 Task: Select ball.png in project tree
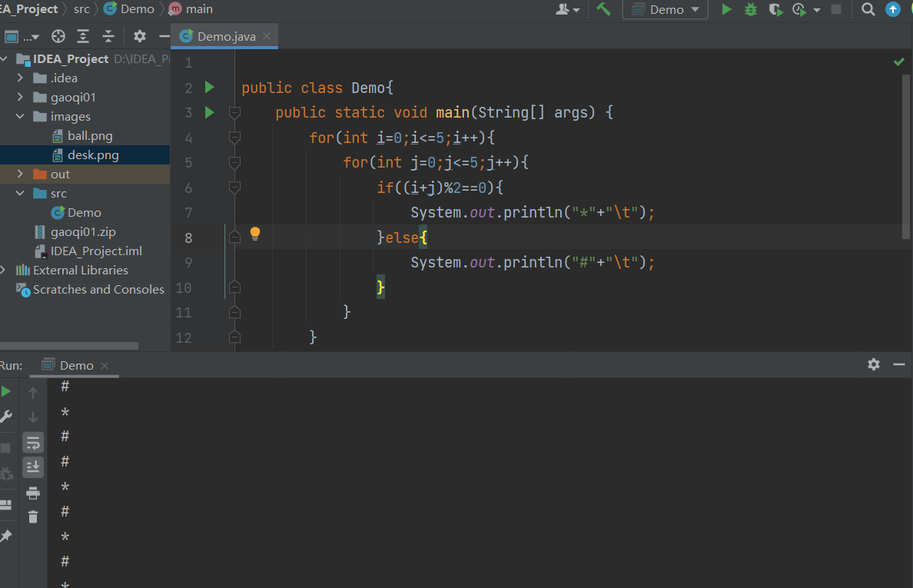[90, 135]
